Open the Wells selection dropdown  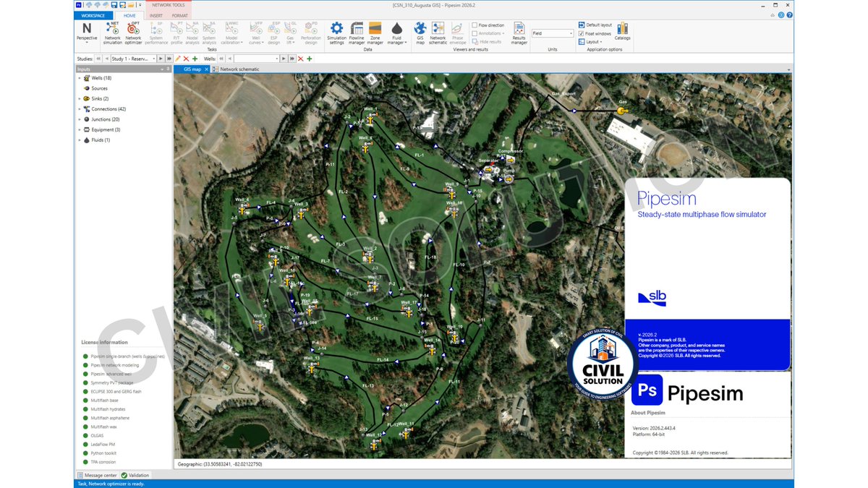pyautogui.click(x=276, y=59)
